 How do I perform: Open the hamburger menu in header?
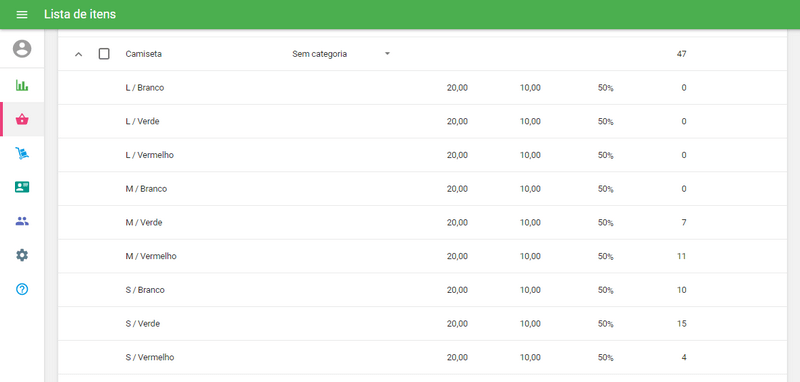click(22, 14)
